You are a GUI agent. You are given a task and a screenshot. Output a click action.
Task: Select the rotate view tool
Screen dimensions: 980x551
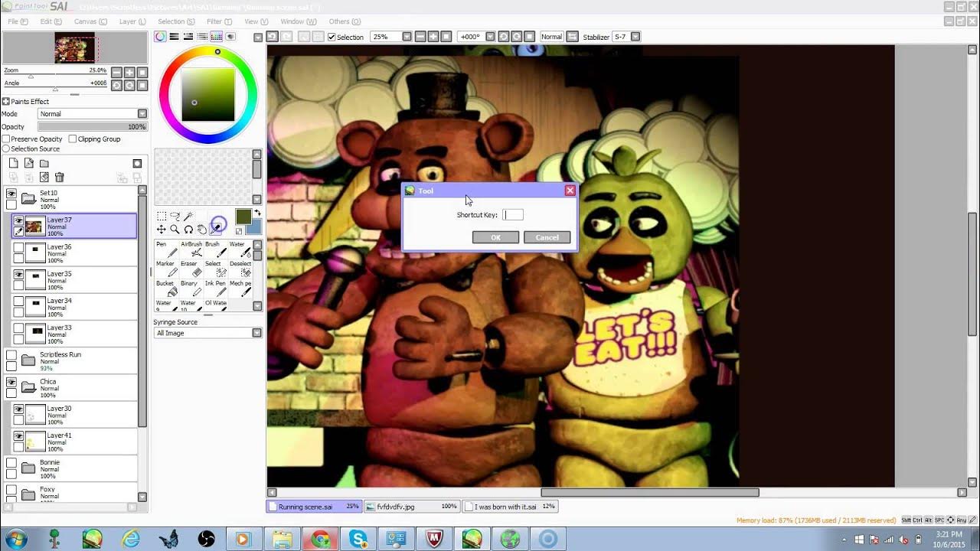(x=188, y=230)
